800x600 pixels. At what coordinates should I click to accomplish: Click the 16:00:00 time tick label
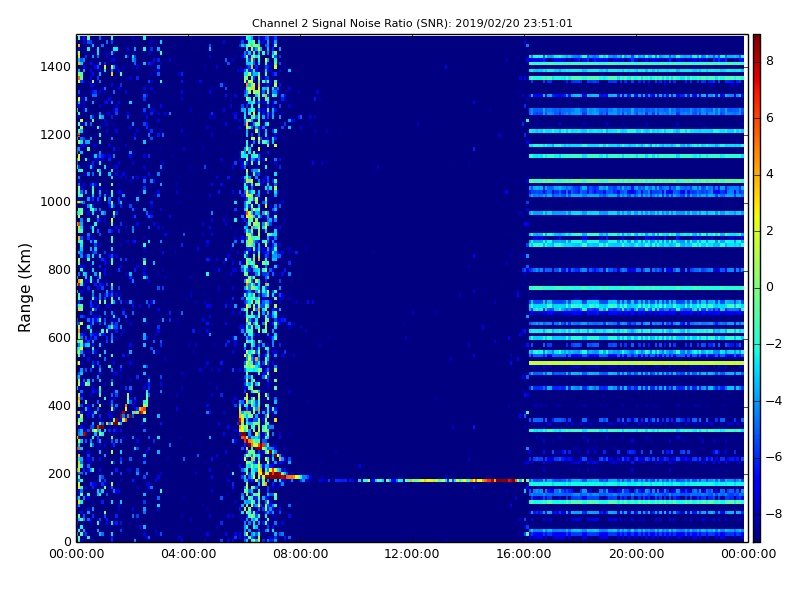click(x=524, y=554)
